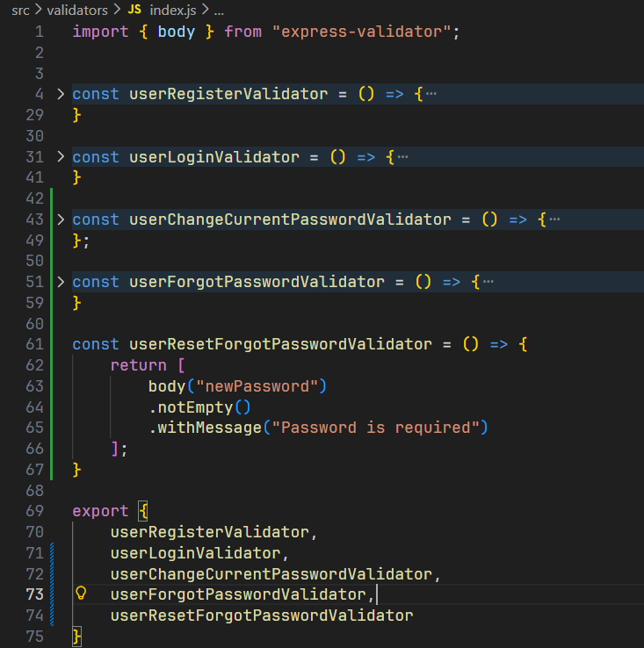
Task: Click closing brace on line 75
Action: point(77,637)
